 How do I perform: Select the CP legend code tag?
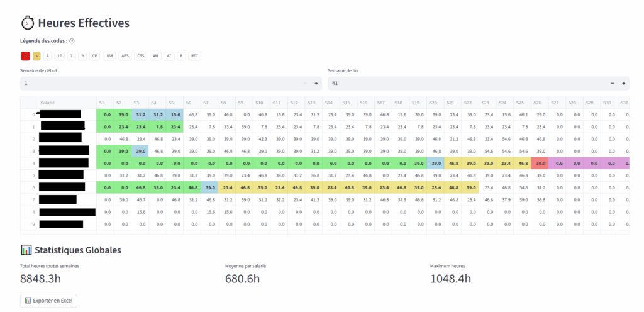click(x=94, y=56)
